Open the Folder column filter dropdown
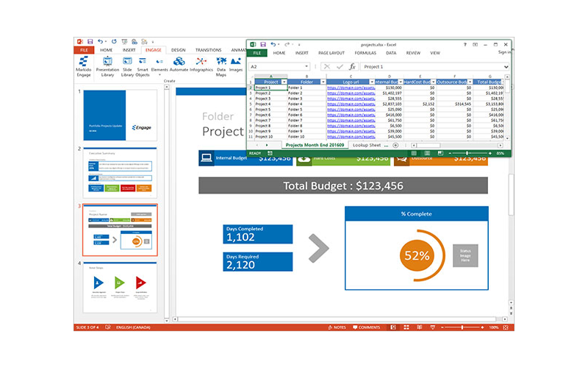The width and height of the screenshot is (588, 368). (323, 82)
